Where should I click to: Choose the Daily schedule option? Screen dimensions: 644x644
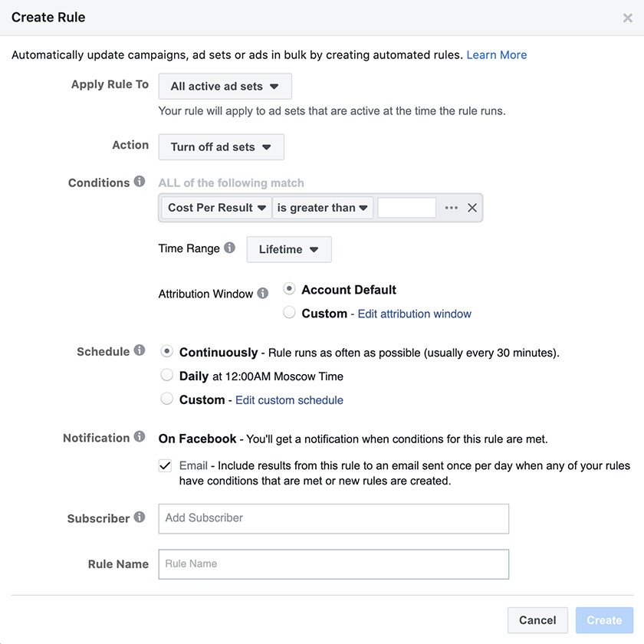(166, 376)
